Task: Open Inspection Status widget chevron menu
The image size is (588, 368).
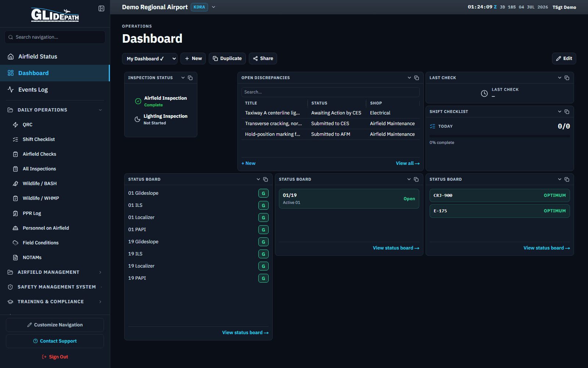Action: 183,78
